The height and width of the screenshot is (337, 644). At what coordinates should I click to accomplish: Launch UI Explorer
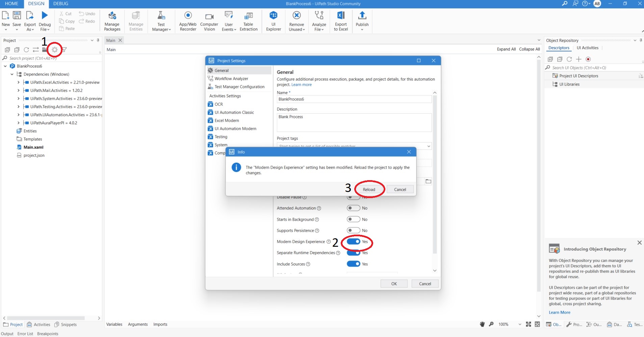[x=274, y=21]
